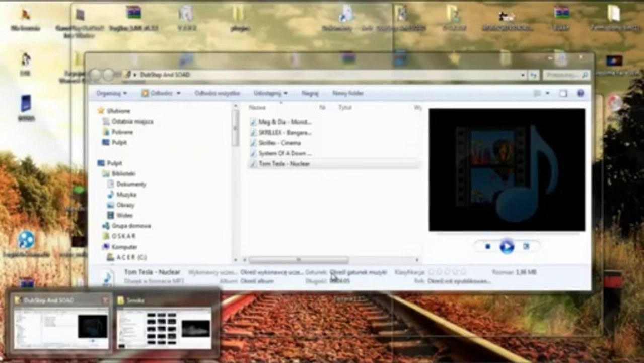The width and height of the screenshot is (644, 363).
Task: Select Komputer in the navigation tree
Action: click(x=124, y=247)
